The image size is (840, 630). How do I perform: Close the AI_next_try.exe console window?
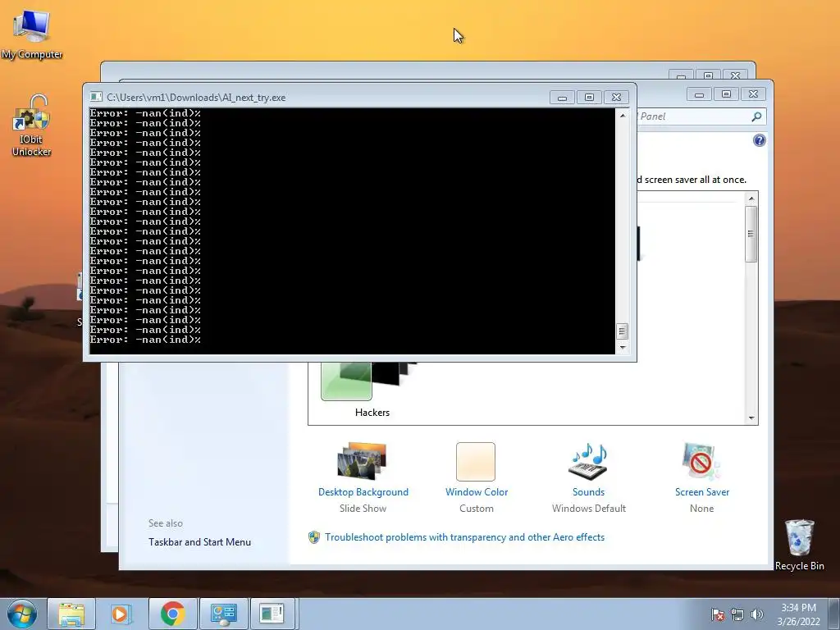point(616,98)
